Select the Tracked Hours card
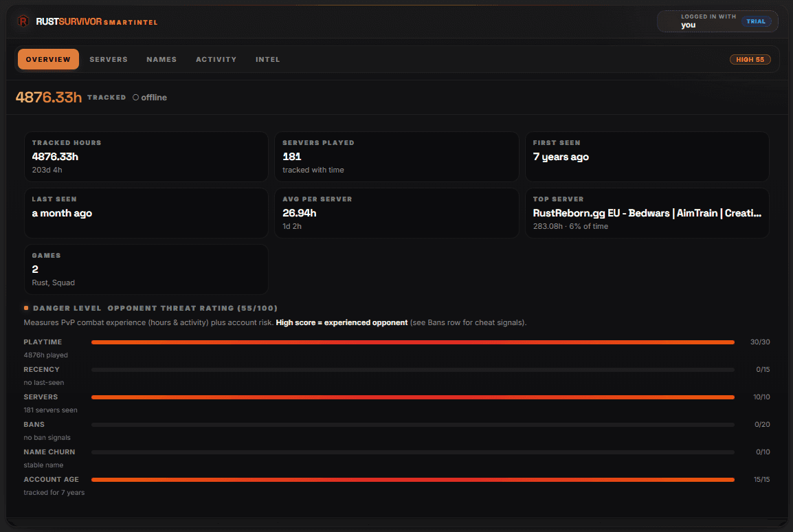Screen dimensions: 793x532 pyautogui.click(x=146, y=157)
